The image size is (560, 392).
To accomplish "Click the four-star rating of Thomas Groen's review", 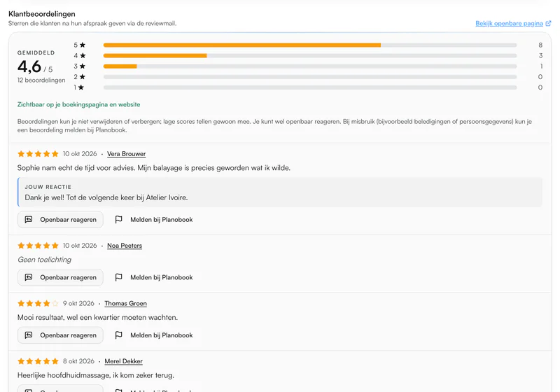I will pos(38,304).
